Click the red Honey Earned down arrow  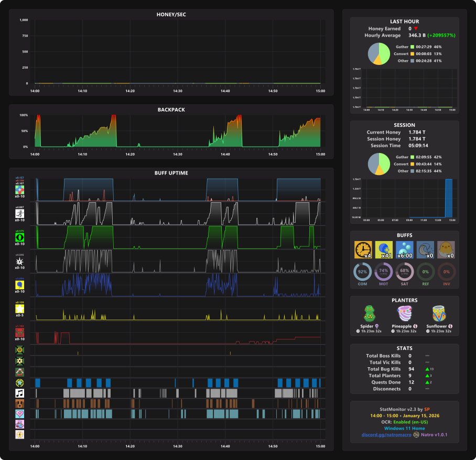click(416, 28)
